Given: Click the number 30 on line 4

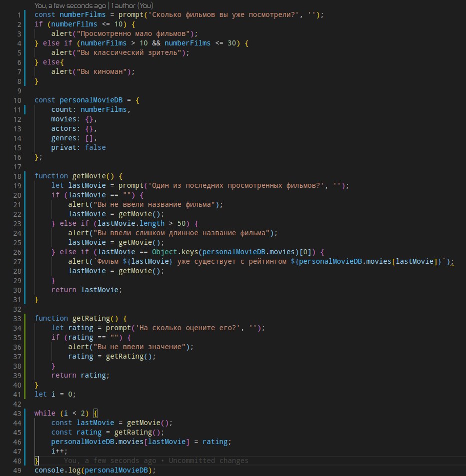Looking at the screenshot, I should [231, 43].
